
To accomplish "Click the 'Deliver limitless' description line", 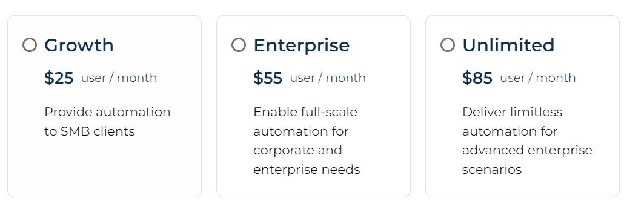I will [x=512, y=112].
